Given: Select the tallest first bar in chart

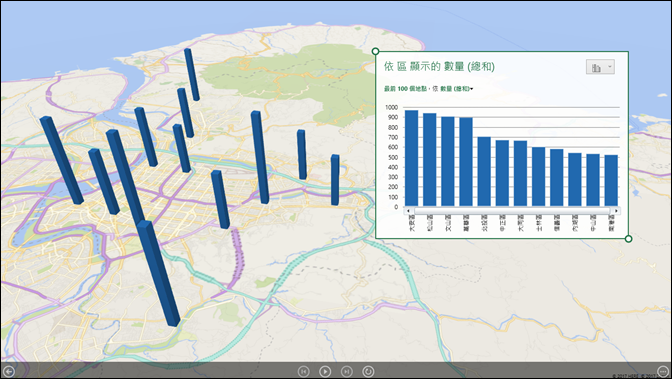Looking at the screenshot, I should [411, 158].
